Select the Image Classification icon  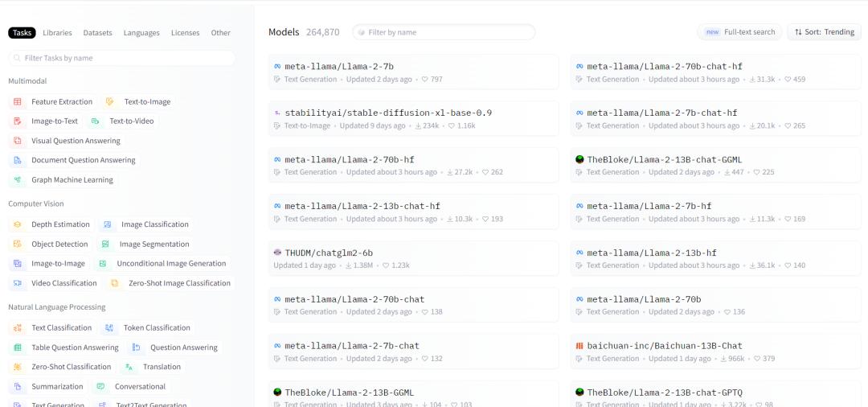108,225
